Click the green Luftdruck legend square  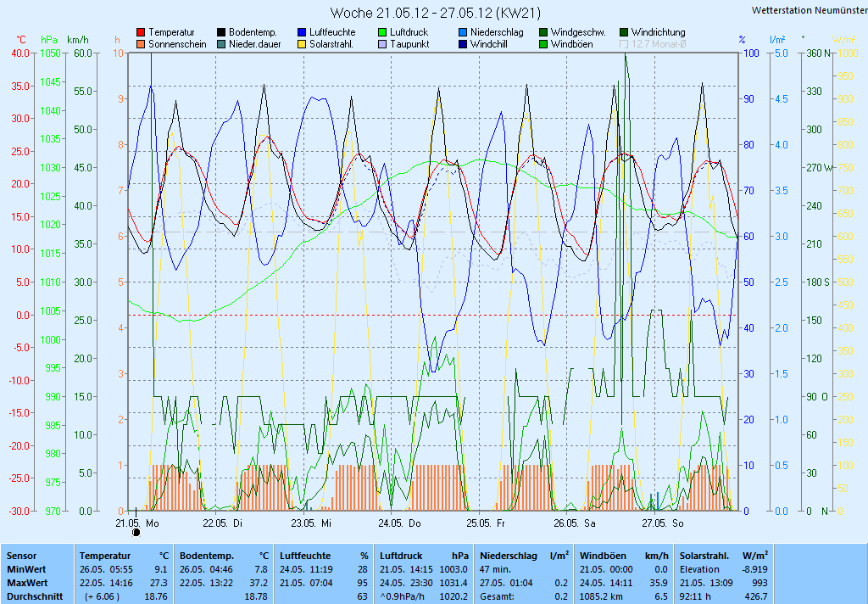tap(382, 32)
